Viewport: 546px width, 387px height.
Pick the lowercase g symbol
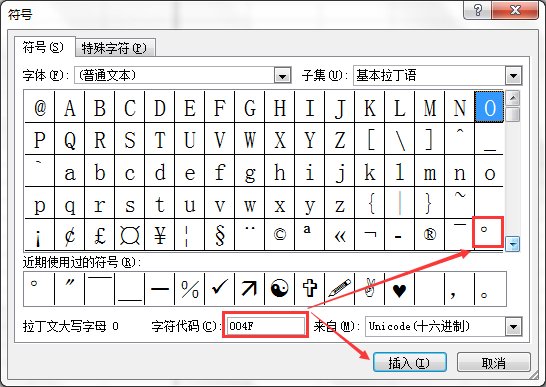pos(250,171)
